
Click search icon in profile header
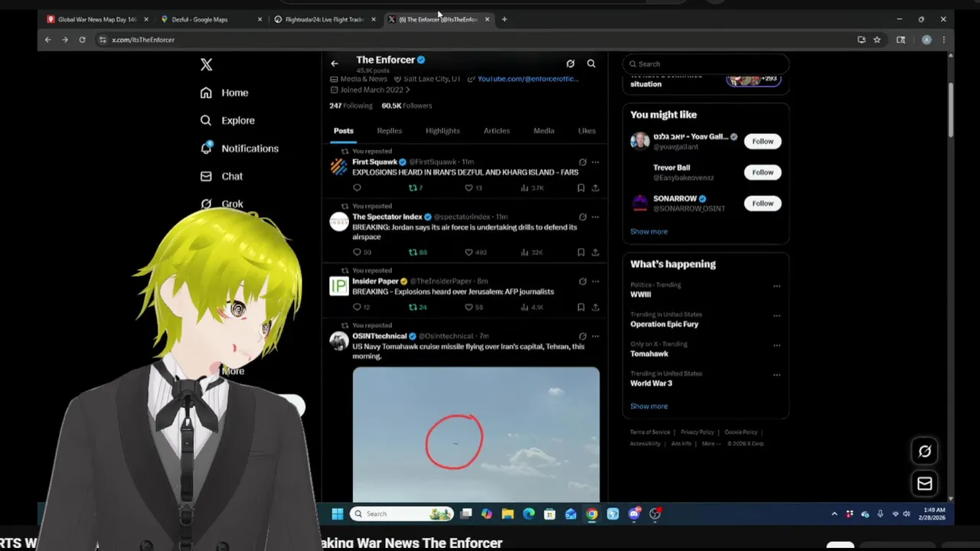point(591,64)
